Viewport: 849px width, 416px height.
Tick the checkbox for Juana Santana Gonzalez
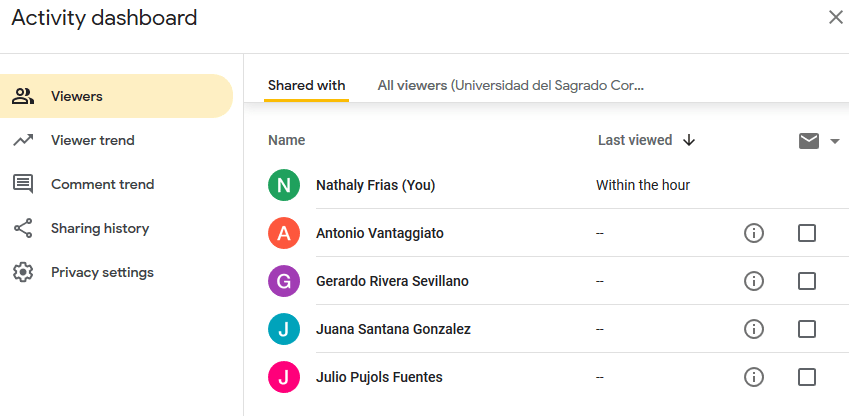tap(807, 329)
